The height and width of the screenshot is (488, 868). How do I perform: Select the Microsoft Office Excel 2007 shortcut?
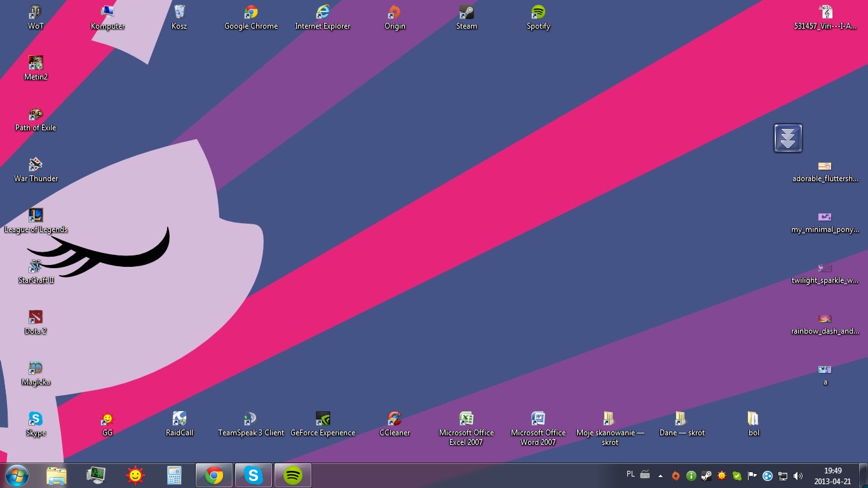pyautogui.click(x=466, y=429)
